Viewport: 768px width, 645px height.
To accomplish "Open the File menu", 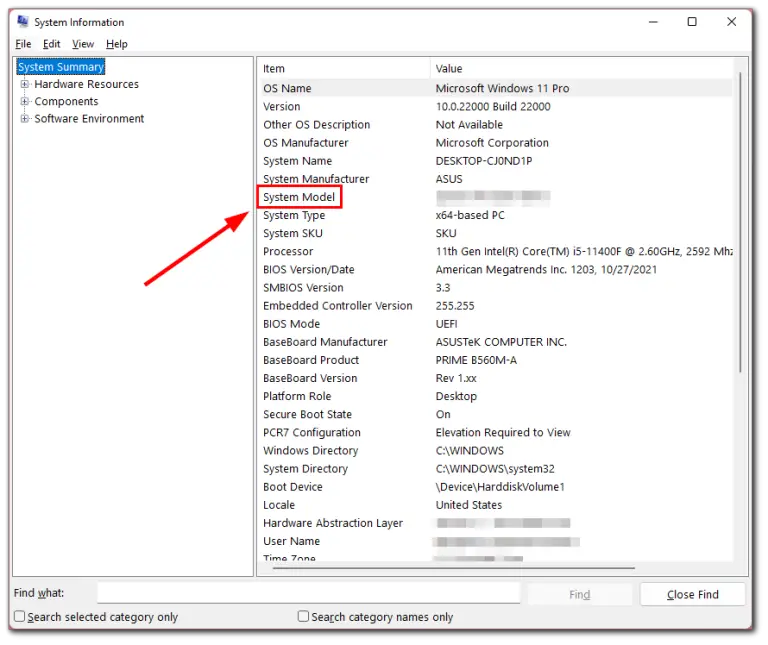I will click(23, 44).
